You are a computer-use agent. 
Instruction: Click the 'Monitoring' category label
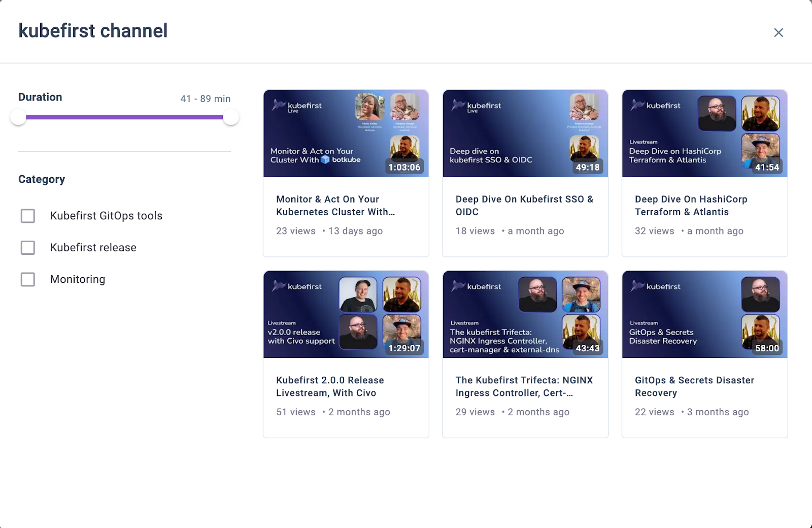[x=78, y=280]
